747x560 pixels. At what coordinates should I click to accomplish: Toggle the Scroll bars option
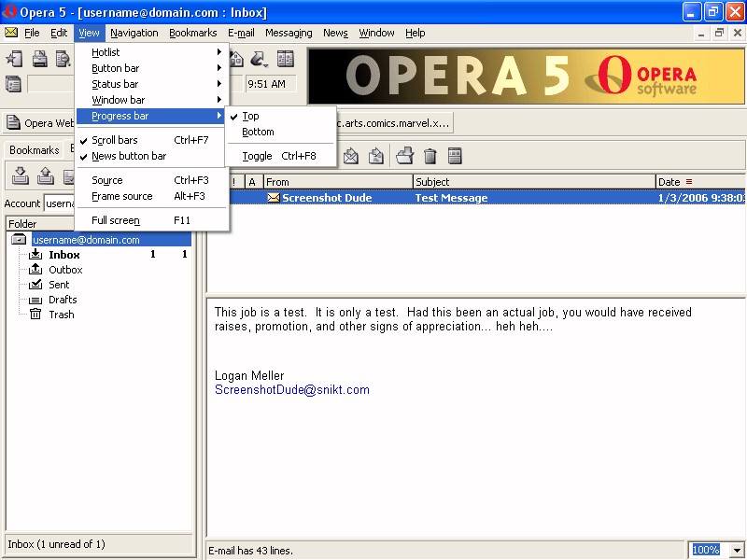pyautogui.click(x=150, y=140)
